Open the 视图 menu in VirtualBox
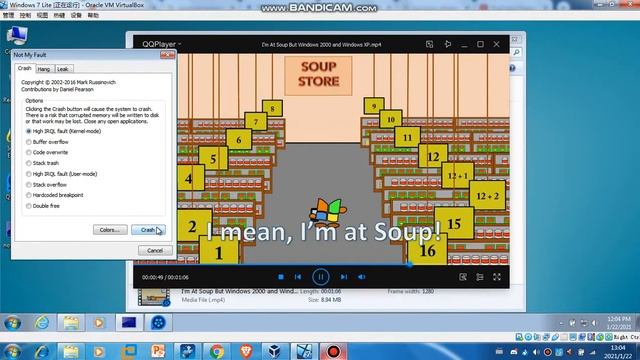 [x=42, y=16]
